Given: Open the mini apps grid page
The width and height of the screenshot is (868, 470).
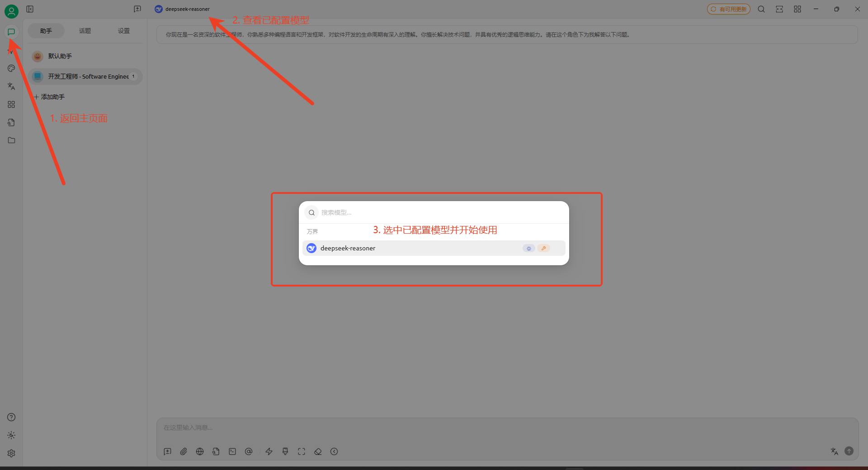Looking at the screenshot, I should point(11,104).
